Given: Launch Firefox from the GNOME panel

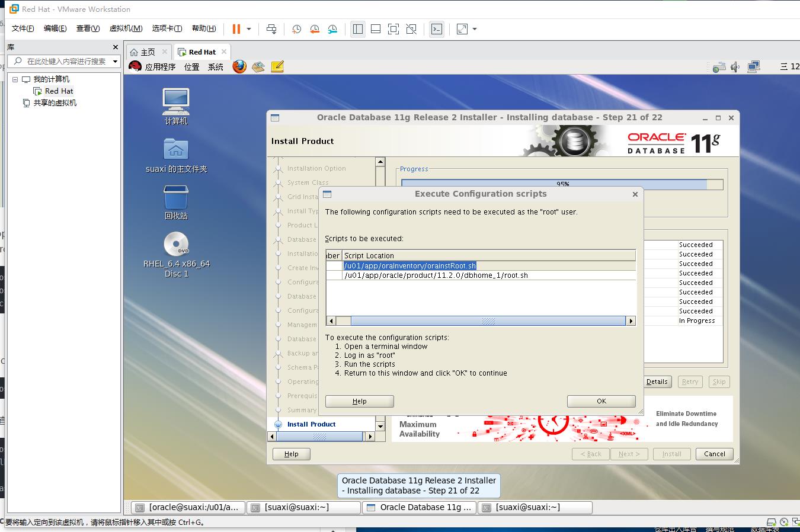Looking at the screenshot, I should tap(239, 66).
